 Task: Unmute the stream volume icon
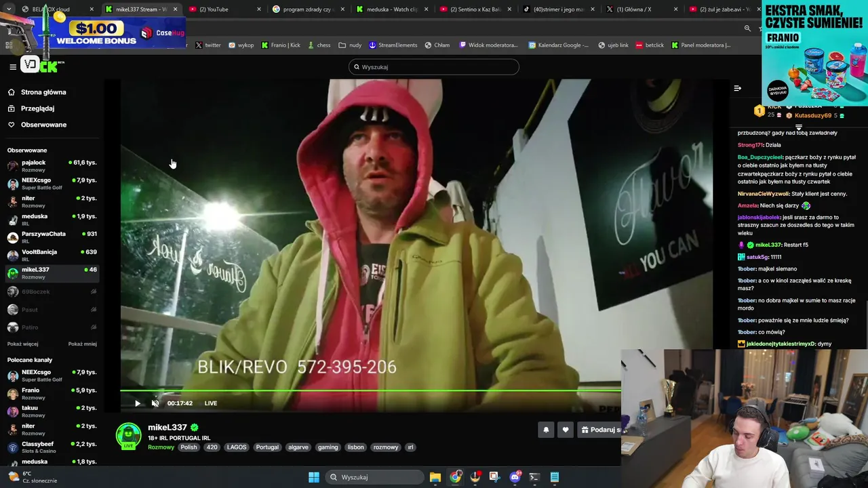(x=155, y=403)
